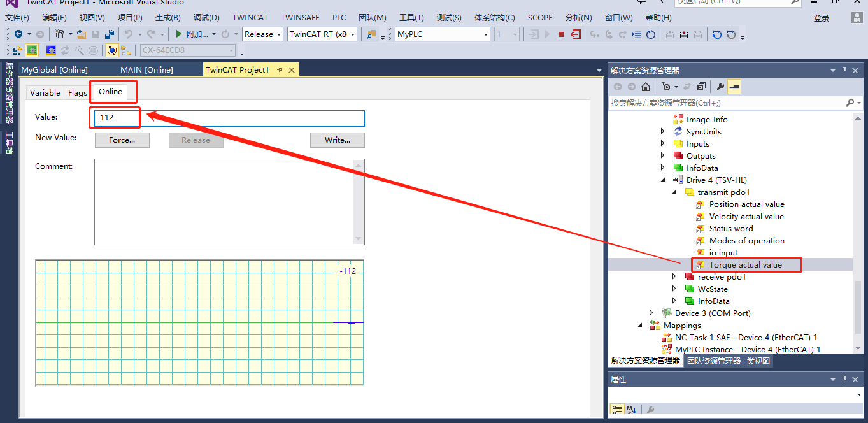Click the 登录 sign-in link
Viewport: 868px width, 423px height.
[x=822, y=18]
